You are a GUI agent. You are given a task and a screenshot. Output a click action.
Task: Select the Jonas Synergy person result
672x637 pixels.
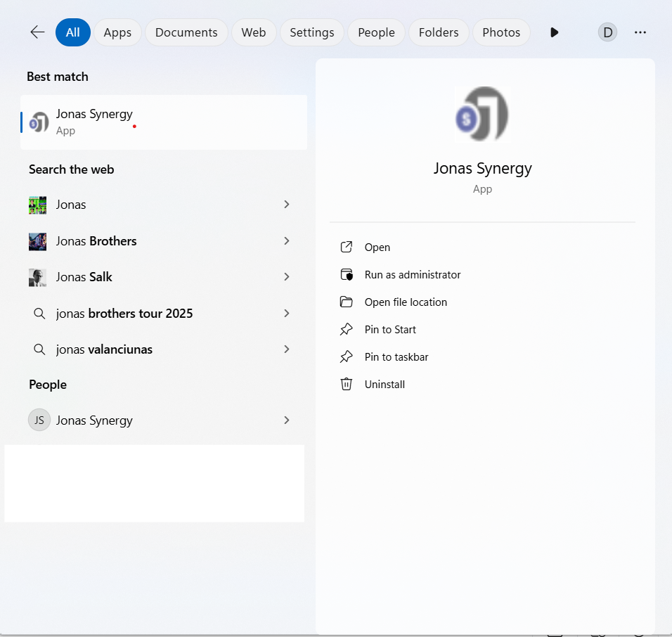click(94, 420)
